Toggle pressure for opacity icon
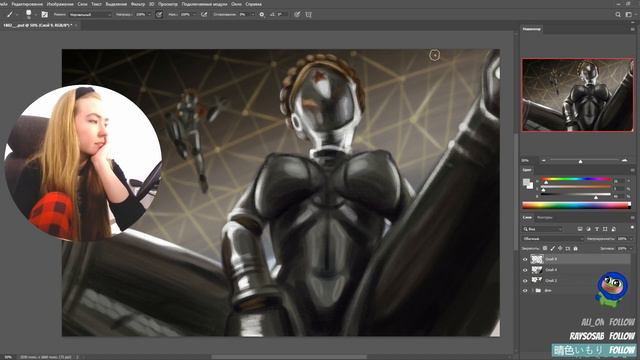 tap(159, 14)
